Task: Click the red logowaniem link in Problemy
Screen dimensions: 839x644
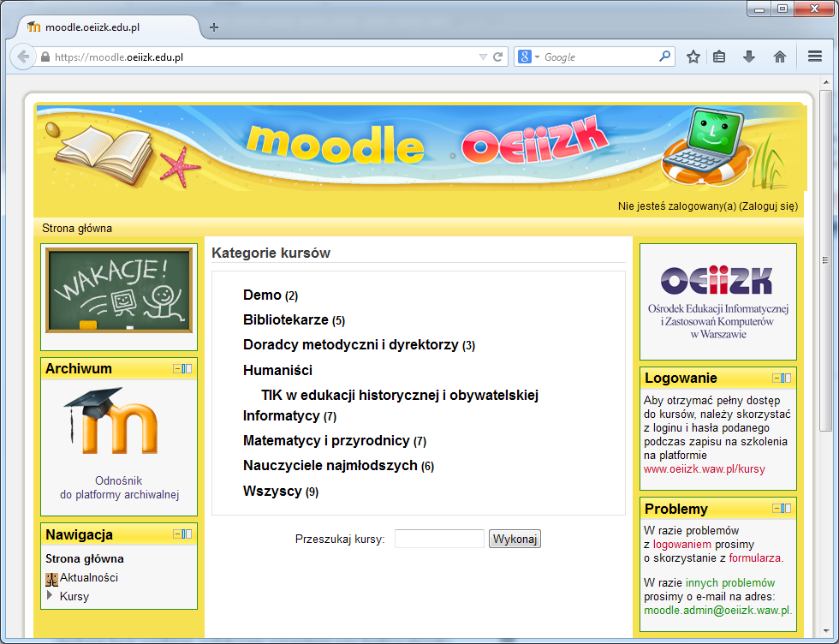Action: pyautogui.click(x=681, y=545)
